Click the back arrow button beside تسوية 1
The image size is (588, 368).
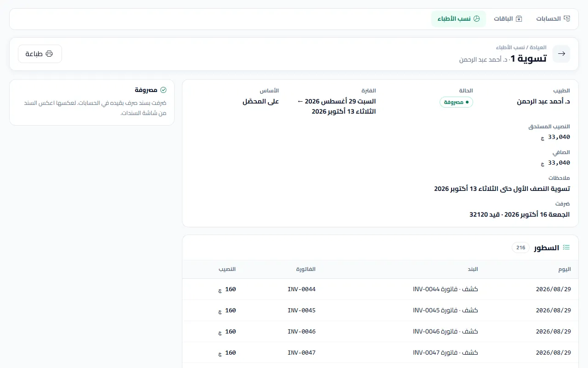click(x=561, y=54)
